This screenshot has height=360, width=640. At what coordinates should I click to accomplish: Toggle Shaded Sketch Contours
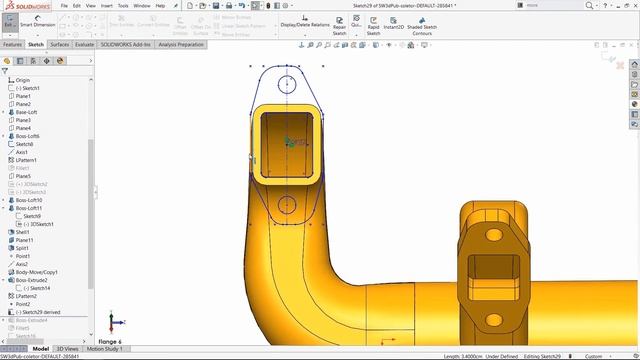click(x=422, y=26)
